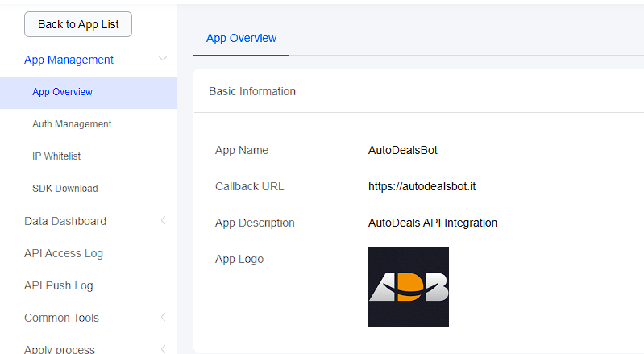Select the Data Dashboard menu label
The width and height of the screenshot is (644, 354).
(65, 221)
